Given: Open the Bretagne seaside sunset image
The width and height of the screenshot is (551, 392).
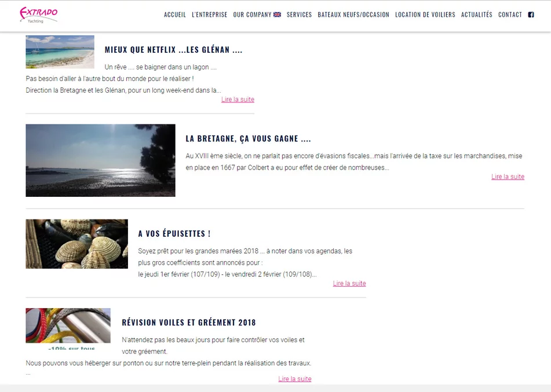Looking at the screenshot, I should [x=100, y=160].
